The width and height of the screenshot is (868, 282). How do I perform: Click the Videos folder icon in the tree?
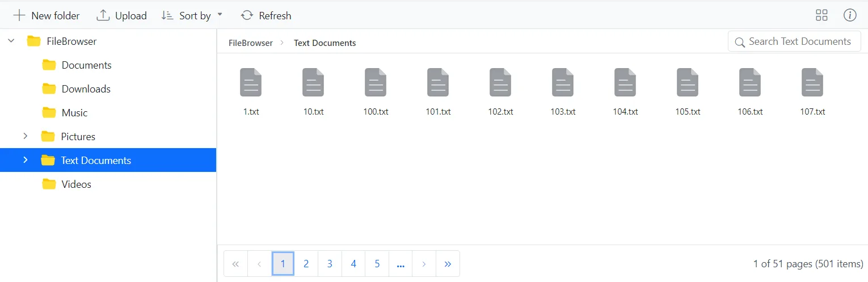(x=49, y=184)
